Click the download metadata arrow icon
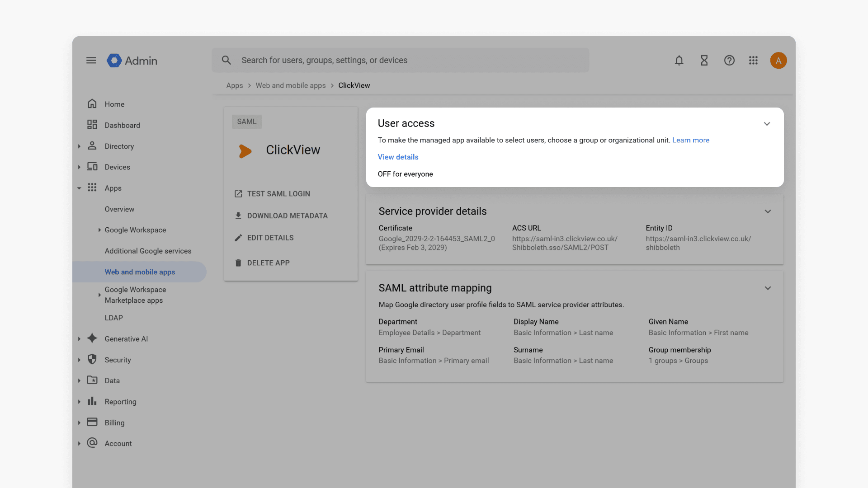This screenshot has height=488, width=868. (238, 216)
